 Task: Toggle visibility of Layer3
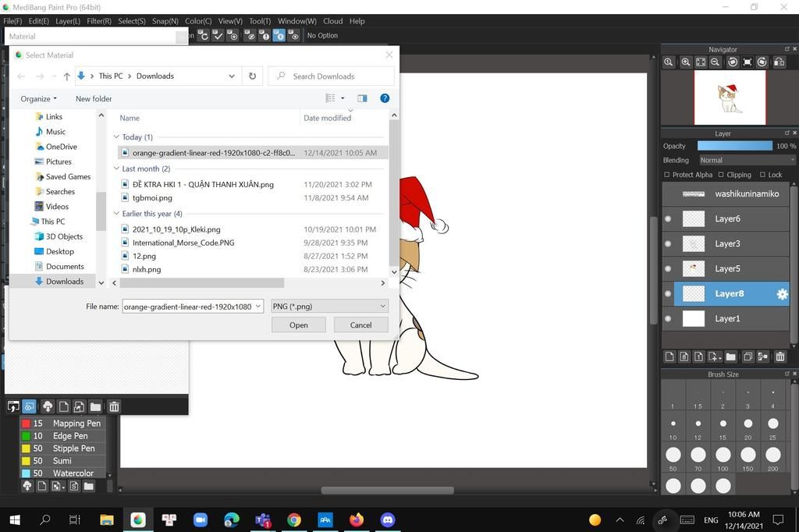(x=668, y=244)
